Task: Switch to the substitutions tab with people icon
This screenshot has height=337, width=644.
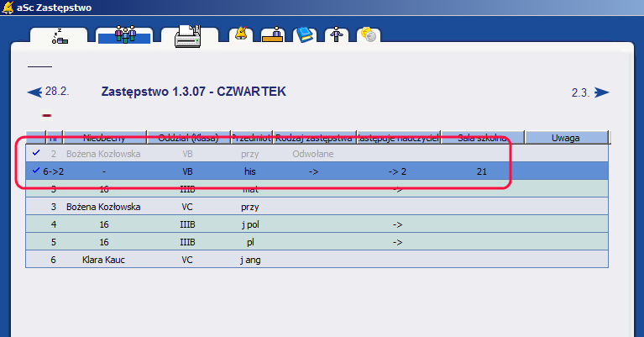Action: coord(123,36)
